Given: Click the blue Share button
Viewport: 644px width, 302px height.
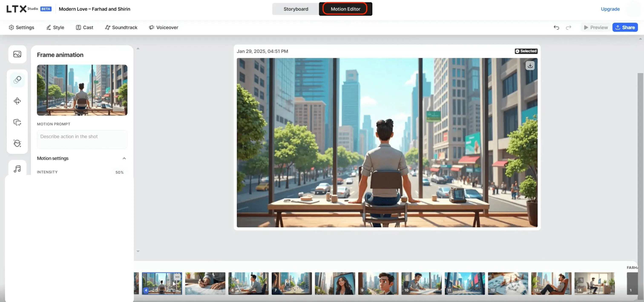Looking at the screenshot, I should (x=625, y=27).
